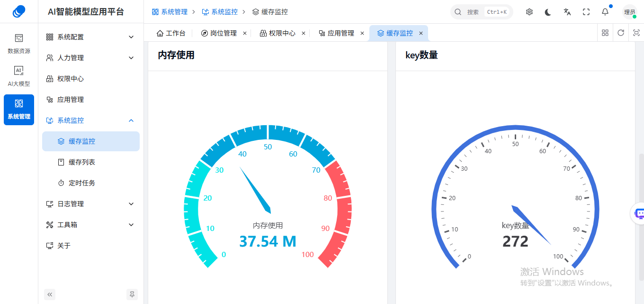This screenshot has width=644, height=304.
Task: Open language translation icon
Action: (567, 12)
